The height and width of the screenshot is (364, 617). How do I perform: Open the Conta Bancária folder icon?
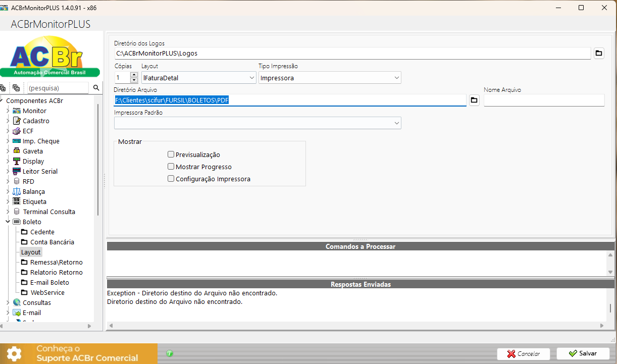(x=25, y=242)
